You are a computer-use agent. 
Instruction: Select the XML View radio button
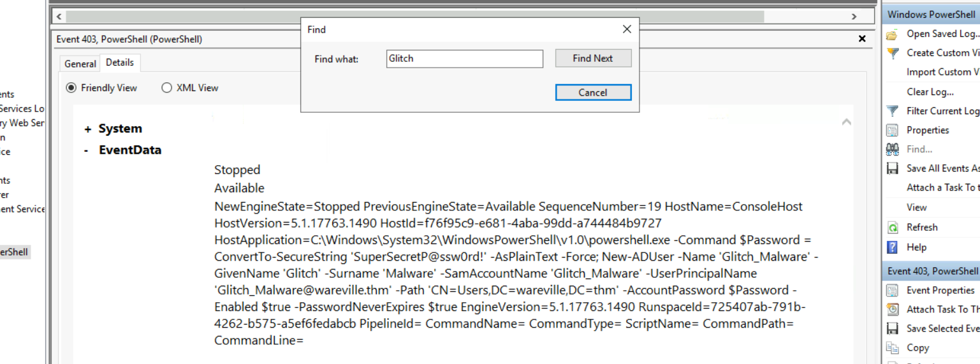(167, 88)
